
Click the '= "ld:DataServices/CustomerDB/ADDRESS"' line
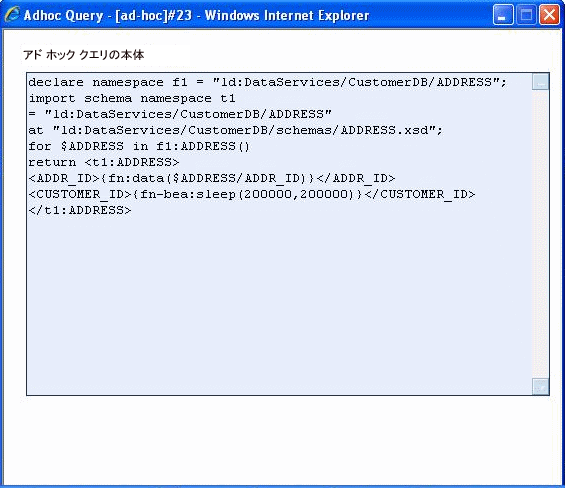(x=180, y=114)
